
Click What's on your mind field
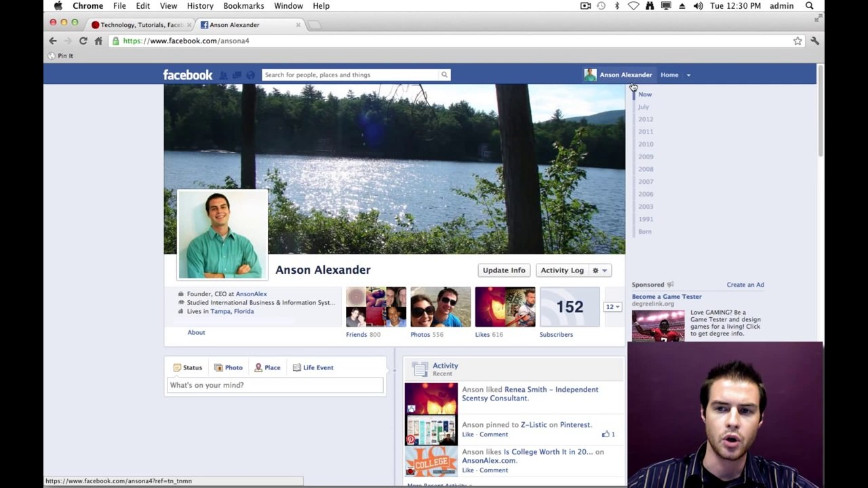click(x=275, y=385)
